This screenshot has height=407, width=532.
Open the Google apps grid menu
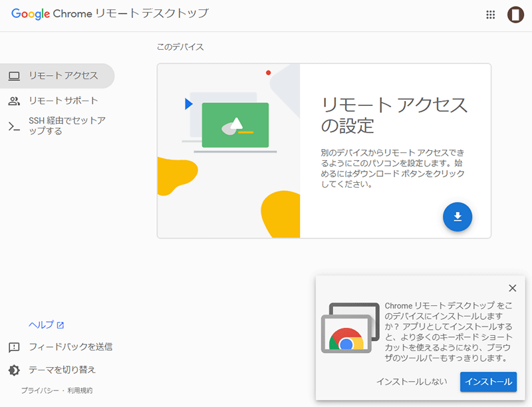pyautogui.click(x=491, y=15)
